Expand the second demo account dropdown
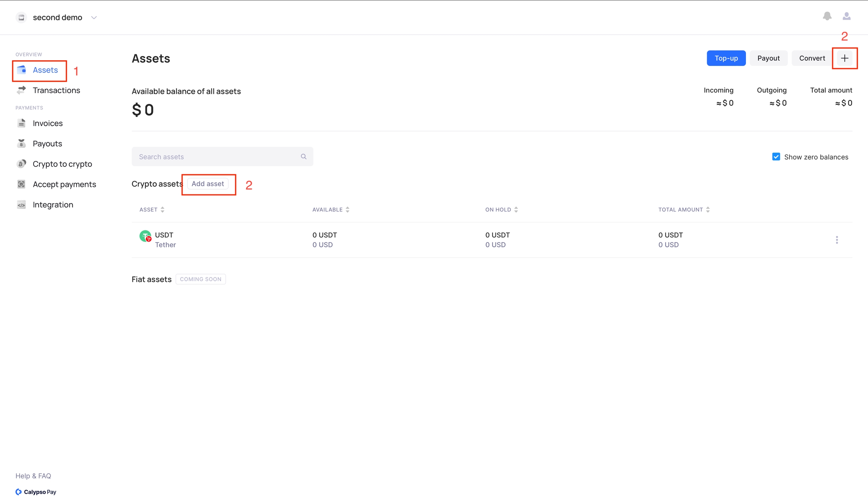This screenshot has width=868, height=504. pos(94,17)
